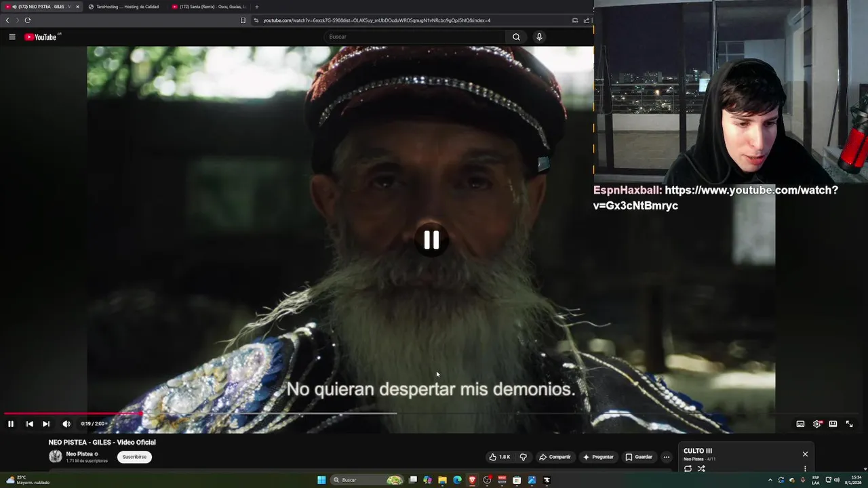868x488 pixels.
Task: Go back with the browser back arrow
Action: [7, 20]
